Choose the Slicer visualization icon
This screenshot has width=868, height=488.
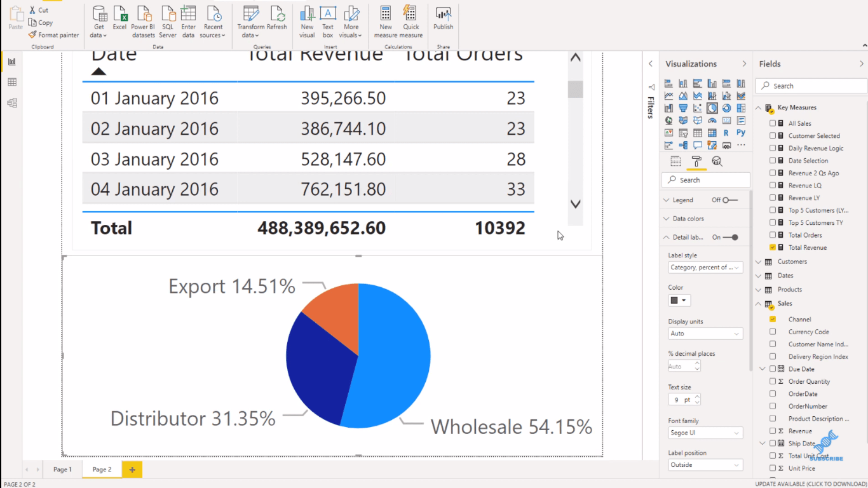coord(683,133)
